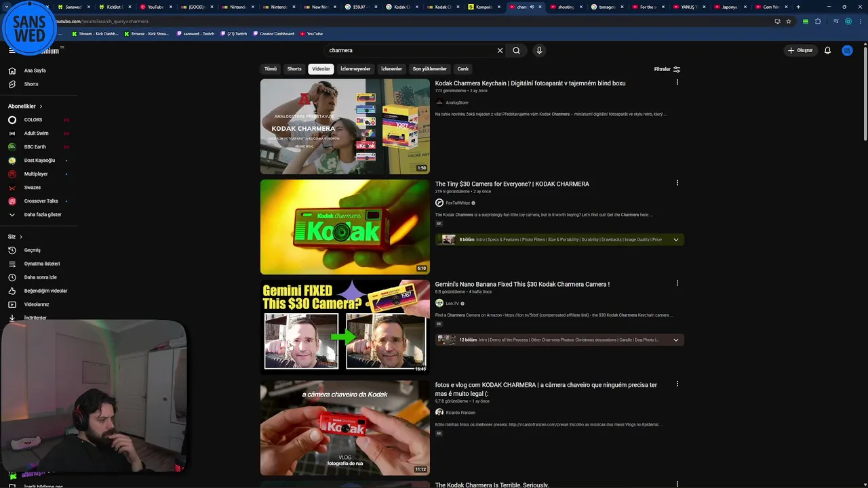Open the Ana Sayfa home icon
Image resolution: width=868 pixels, height=488 pixels.
click(12, 70)
